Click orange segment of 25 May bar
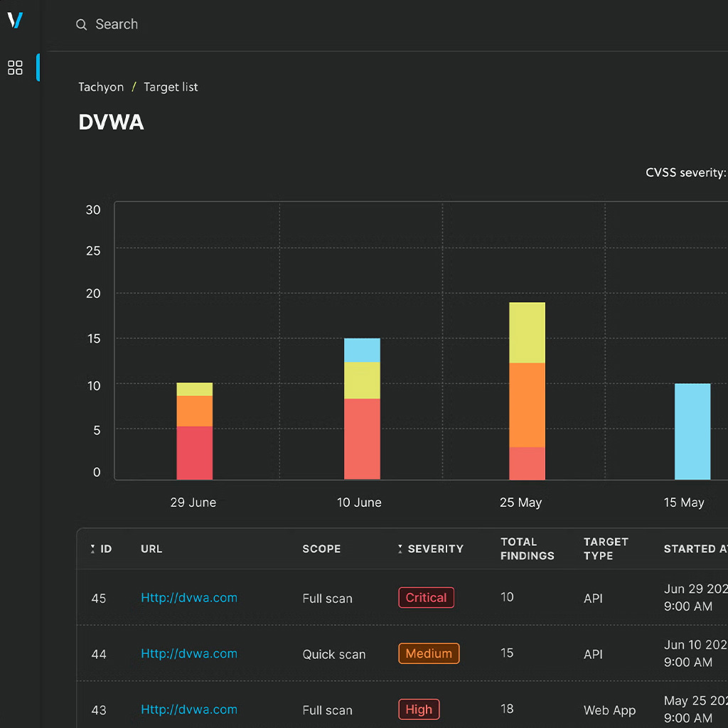Viewport: 728px width, 728px height. click(x=527, y=405)
